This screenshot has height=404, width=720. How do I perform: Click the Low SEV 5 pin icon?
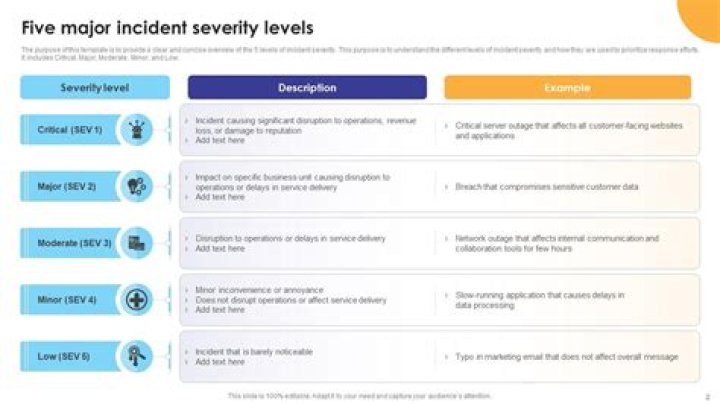(136, 356)
